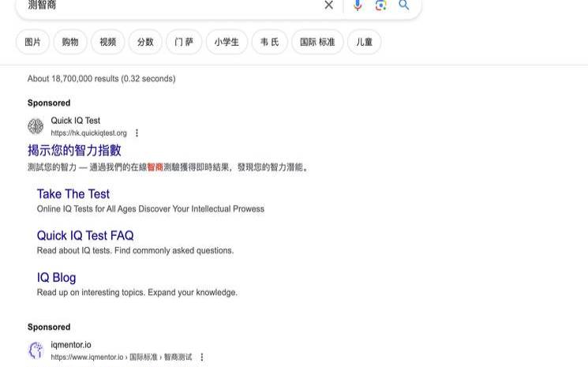Click the Quick IQ Test site name
The image size is (588, 367).
pos(76,121)
